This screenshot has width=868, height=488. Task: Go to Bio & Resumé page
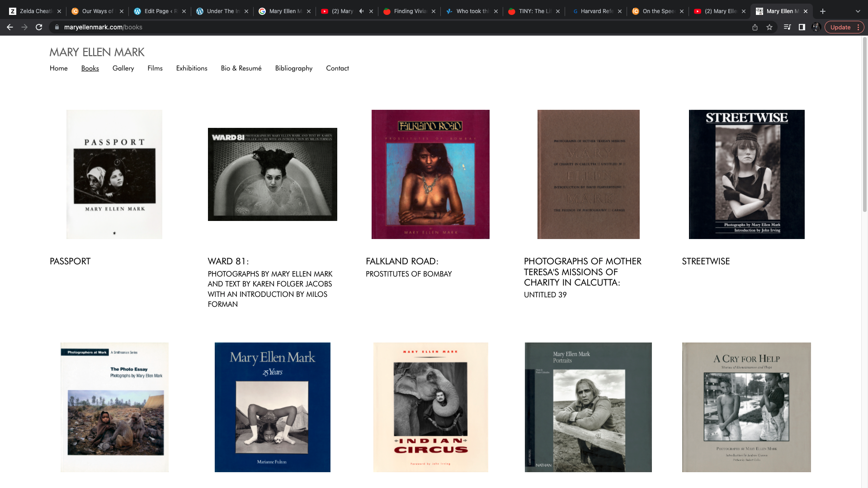pos(241,68)
